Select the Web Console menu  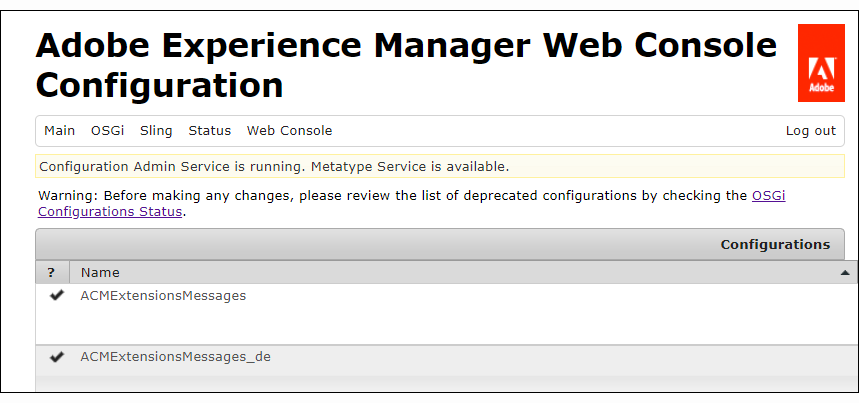tap(289, 131)
